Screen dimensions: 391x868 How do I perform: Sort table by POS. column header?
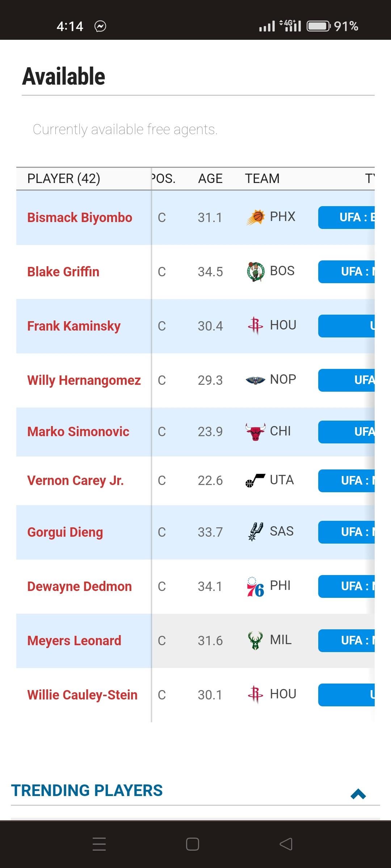164,179
